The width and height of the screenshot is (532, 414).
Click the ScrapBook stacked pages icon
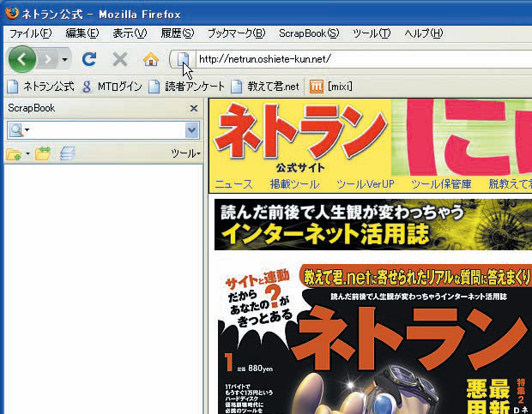tap(67, 153)
